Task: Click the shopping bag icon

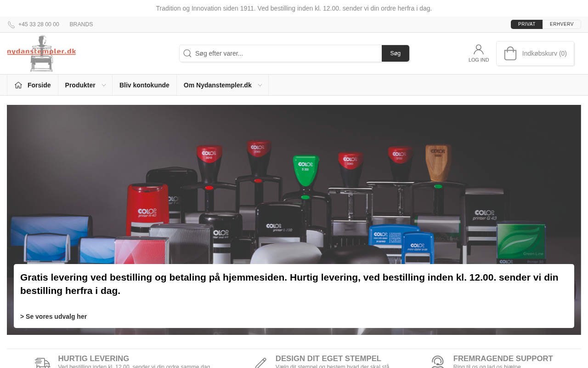Action: click(510, 53)
